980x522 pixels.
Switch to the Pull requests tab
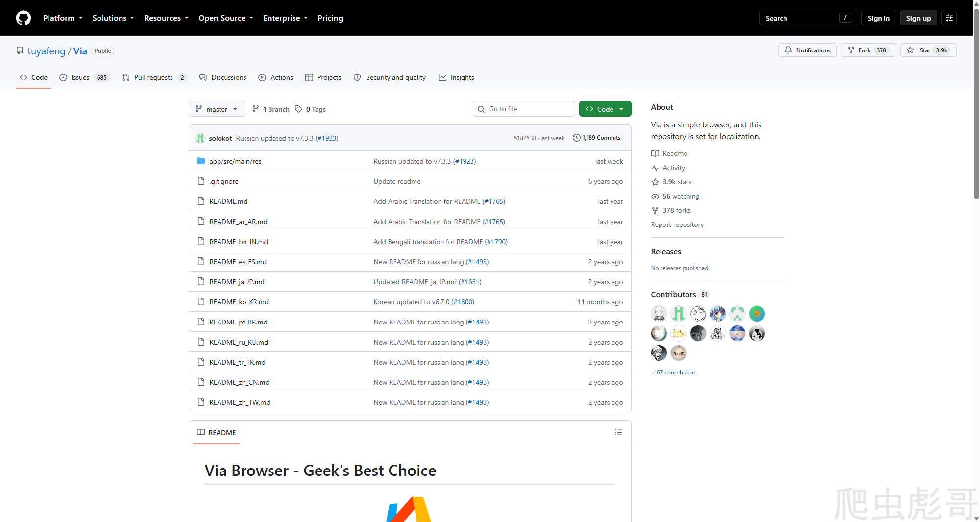click(x=154, y=77)
